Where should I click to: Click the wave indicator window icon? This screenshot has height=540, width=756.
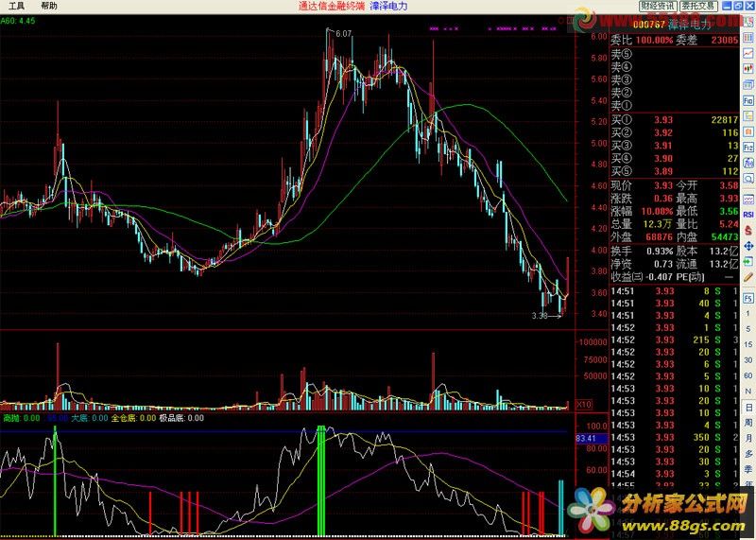point(748,199)
